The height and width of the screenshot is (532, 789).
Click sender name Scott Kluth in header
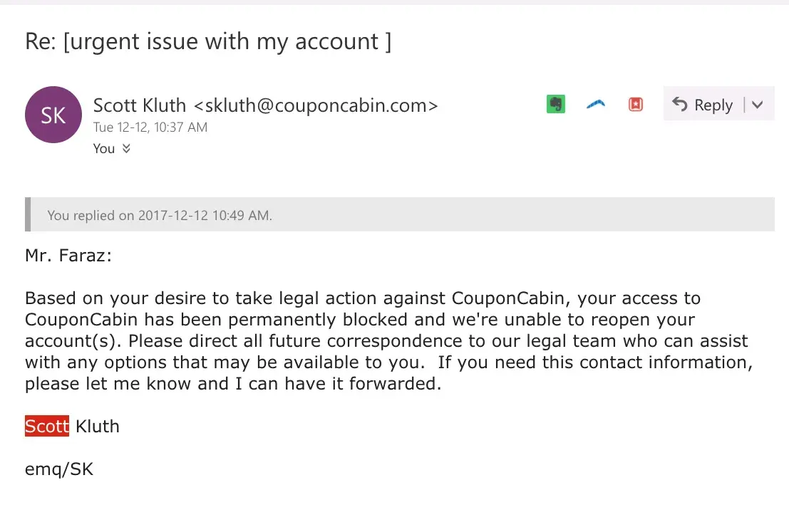140,105
